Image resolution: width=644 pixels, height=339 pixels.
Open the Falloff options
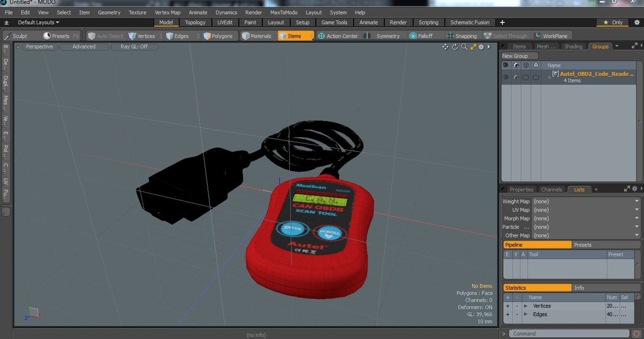coord(422,36)
